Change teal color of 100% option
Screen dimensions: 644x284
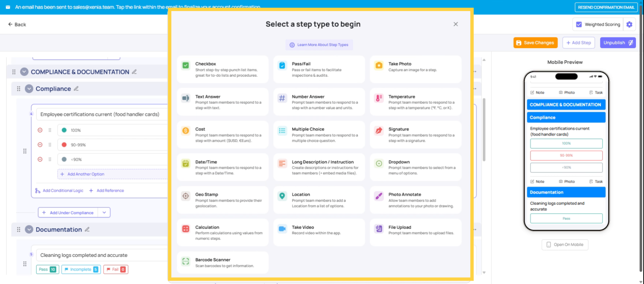(x=64, y=130)
